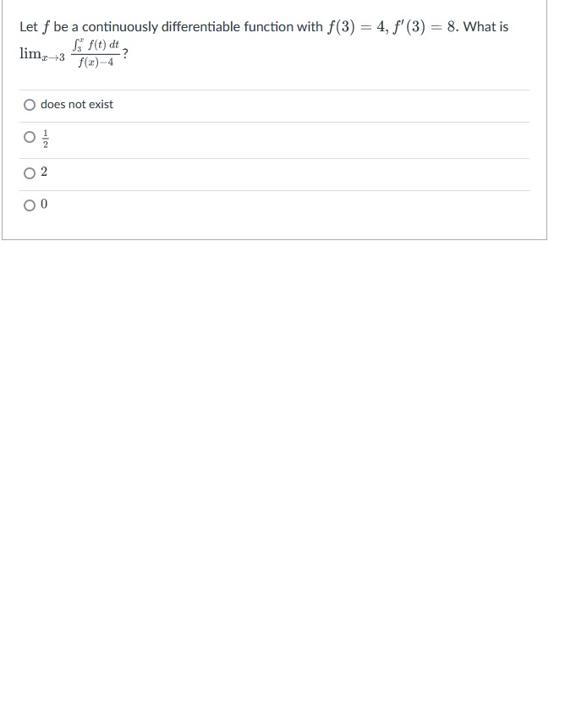
Task: Click inside the question answer panel
Action: (x=274, y=123)
